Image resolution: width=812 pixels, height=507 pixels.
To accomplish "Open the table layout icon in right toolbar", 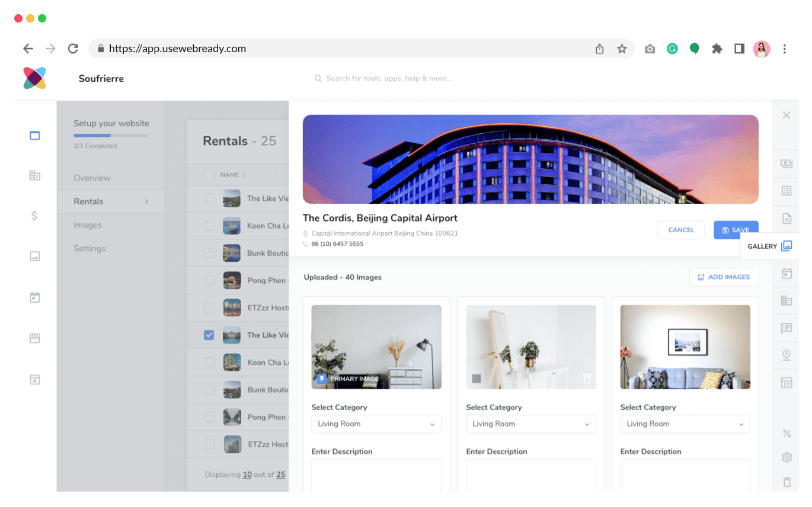I will [x=787, y=382].
